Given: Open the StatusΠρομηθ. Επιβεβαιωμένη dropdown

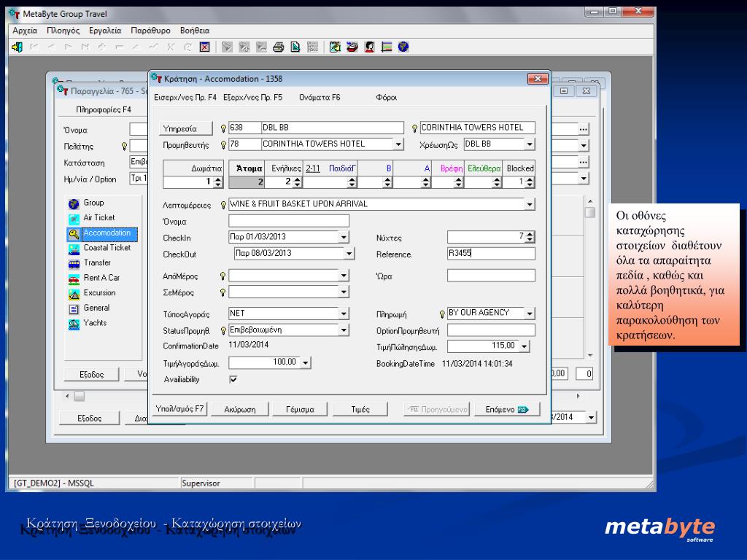Looking at the screenshot, I should pyautogui.click(x=344, y=330).
